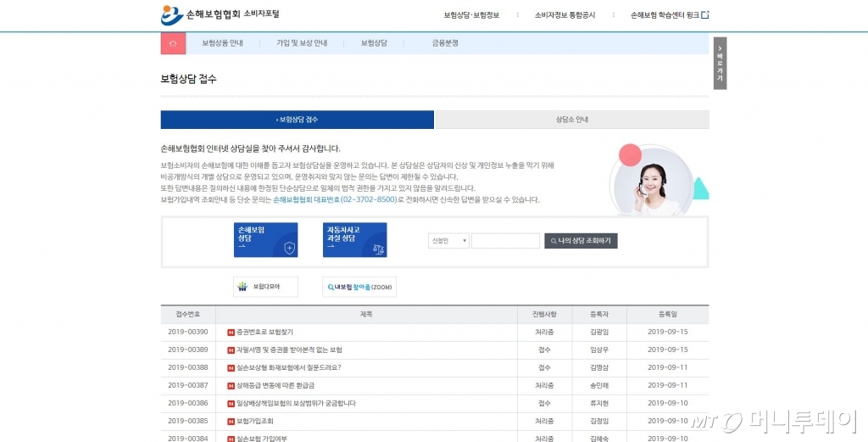Open post 보험가입조회
The image size is (868, 442).
point(254,422)
